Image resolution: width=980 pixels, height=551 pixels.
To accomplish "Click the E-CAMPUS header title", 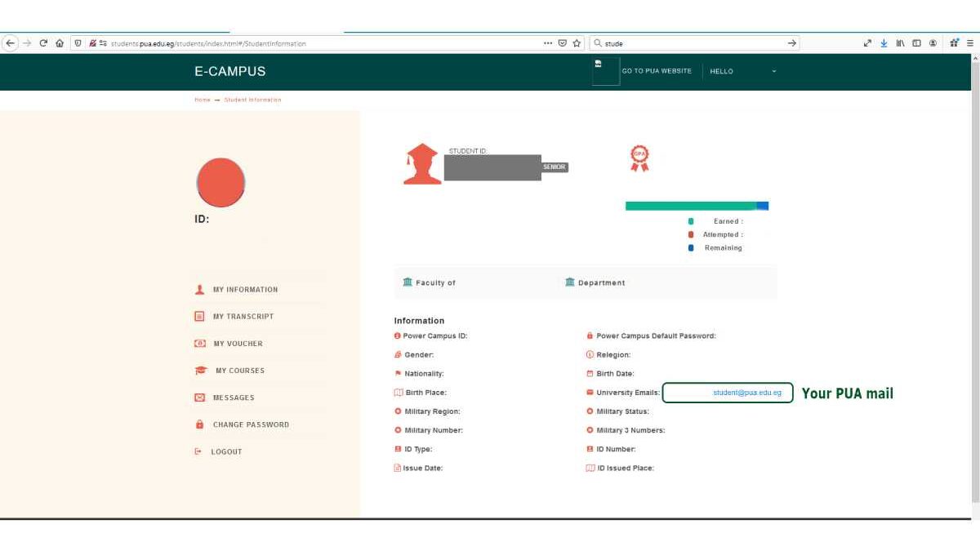I will 229,72.
